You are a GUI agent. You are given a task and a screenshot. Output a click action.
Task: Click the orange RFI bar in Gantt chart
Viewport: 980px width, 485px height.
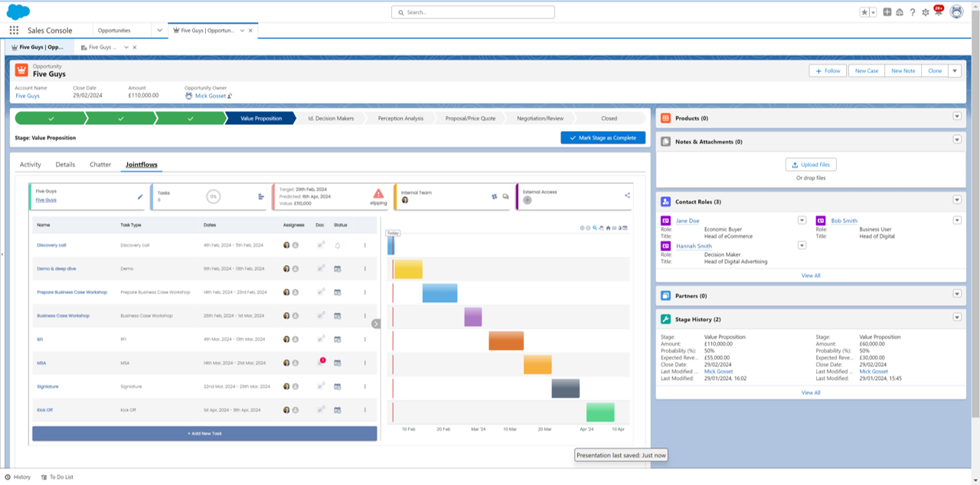(506, 341)
